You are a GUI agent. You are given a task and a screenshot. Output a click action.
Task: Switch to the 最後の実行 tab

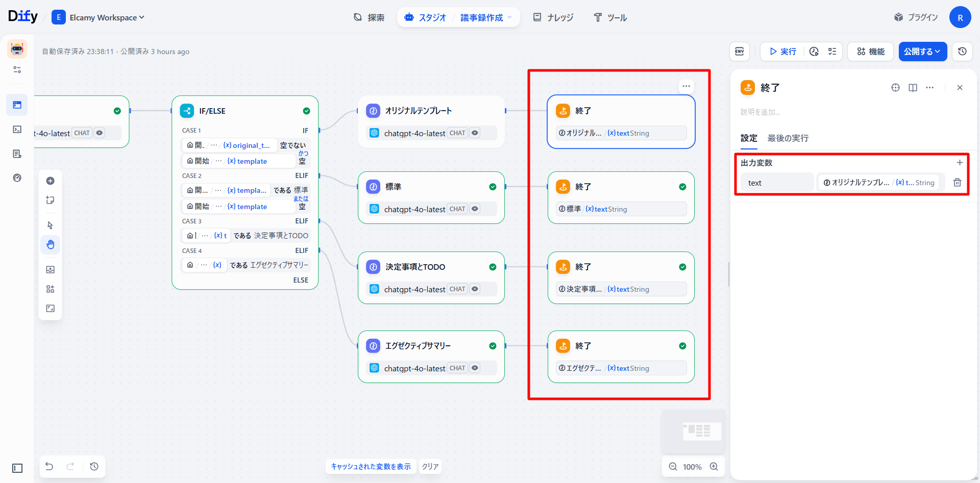pyautogui.click(x=788, y=138)
